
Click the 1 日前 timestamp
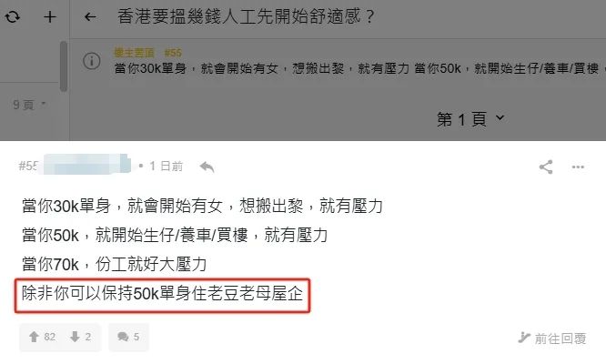pos(166,167)
